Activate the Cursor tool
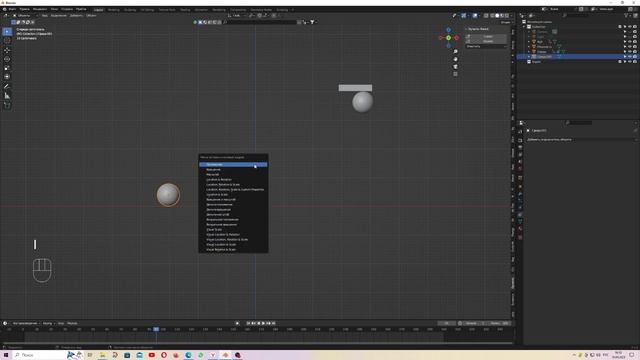 7,40
